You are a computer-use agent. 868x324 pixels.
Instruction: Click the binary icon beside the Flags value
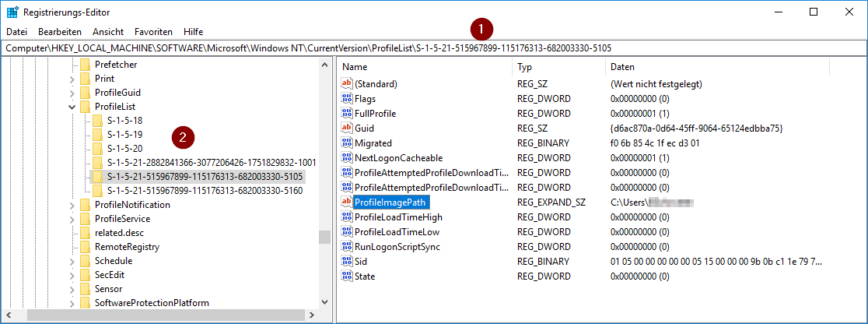(347, 98)
